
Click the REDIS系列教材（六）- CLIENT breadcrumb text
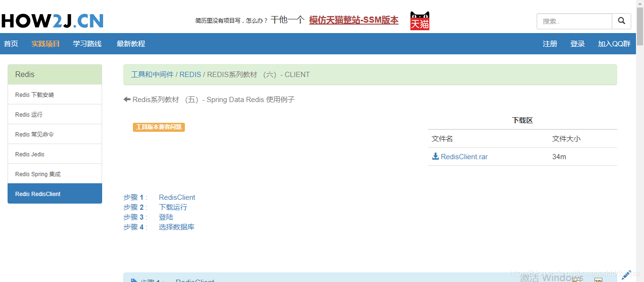(258, 75)
